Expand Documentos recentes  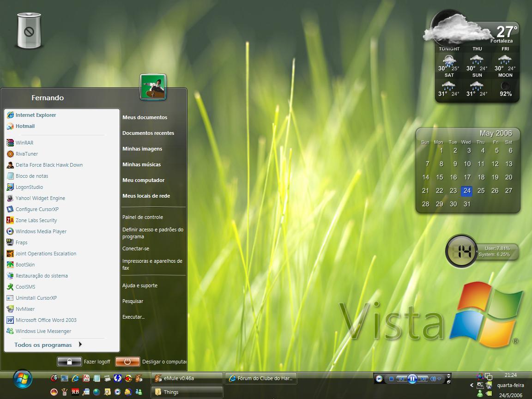click(148, 133)
